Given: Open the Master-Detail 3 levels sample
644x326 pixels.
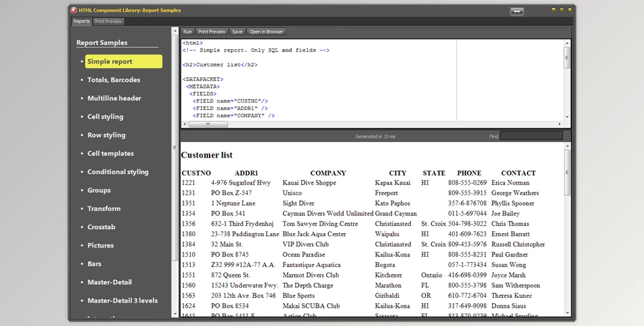Looking at the screenshot, I should coord(123,300).
